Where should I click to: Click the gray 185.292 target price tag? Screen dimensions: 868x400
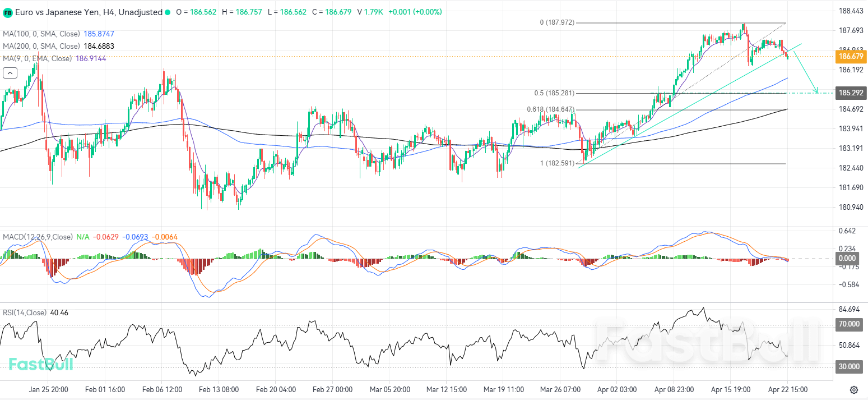tap(850, 93)
